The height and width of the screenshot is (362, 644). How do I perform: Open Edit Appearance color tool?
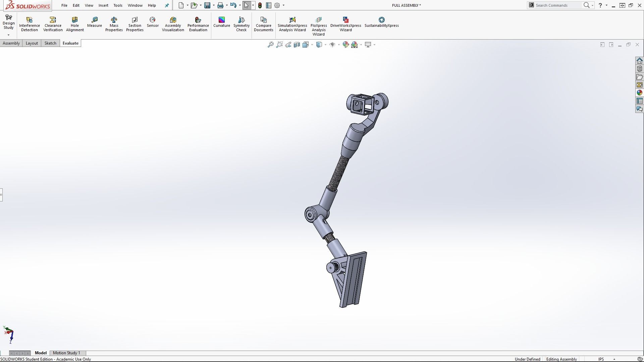(x=346, y=45)
